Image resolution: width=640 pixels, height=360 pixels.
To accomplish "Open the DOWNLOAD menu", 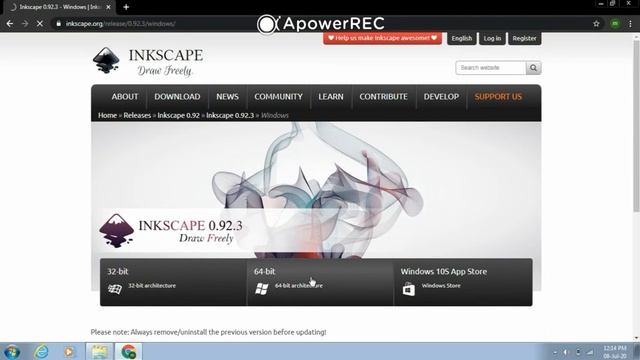I will coord(177,97).
